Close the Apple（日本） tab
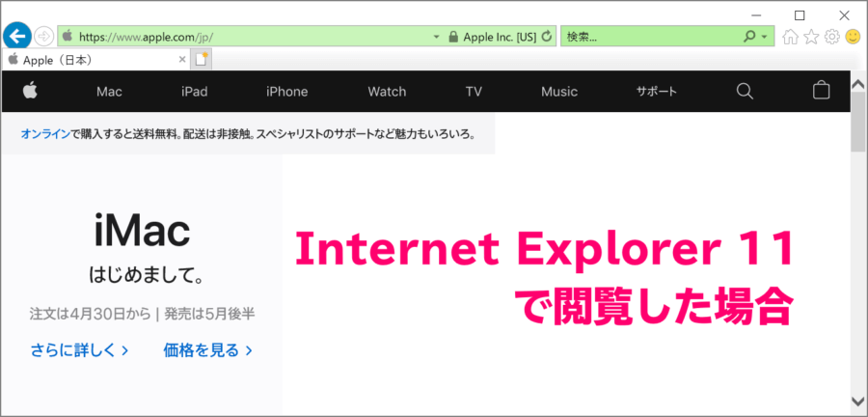Image resolution: width=868 pixels, height=417 pixels. [x=182, y=60]
